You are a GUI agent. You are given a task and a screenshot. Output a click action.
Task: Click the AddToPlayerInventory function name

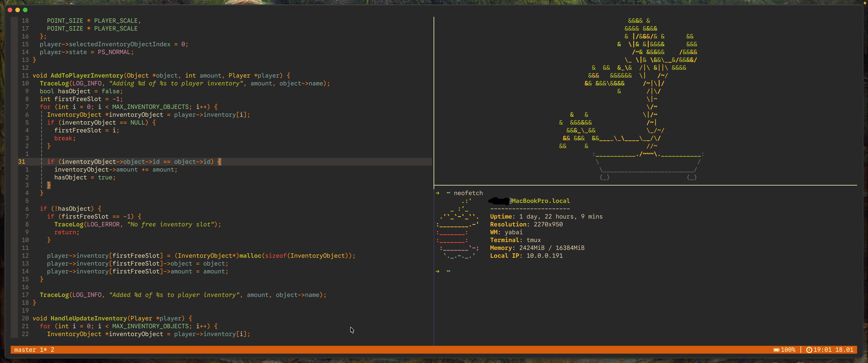(x=87, y=75)
